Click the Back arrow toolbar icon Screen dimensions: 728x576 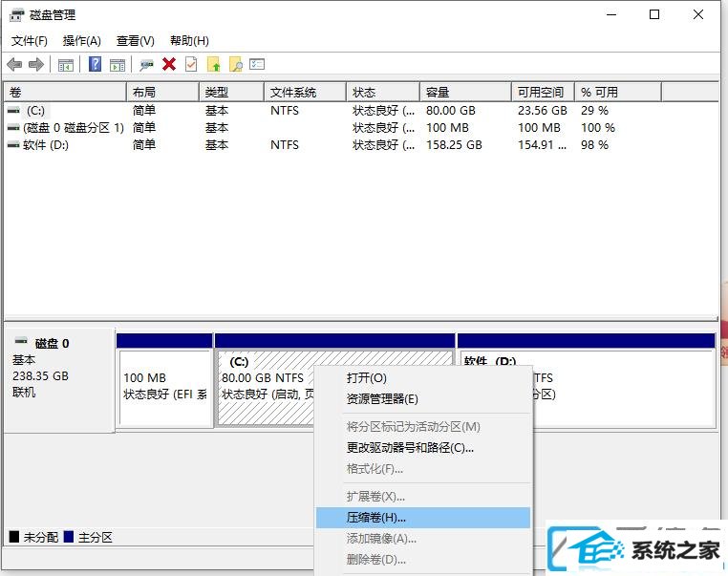click(14, 64)
